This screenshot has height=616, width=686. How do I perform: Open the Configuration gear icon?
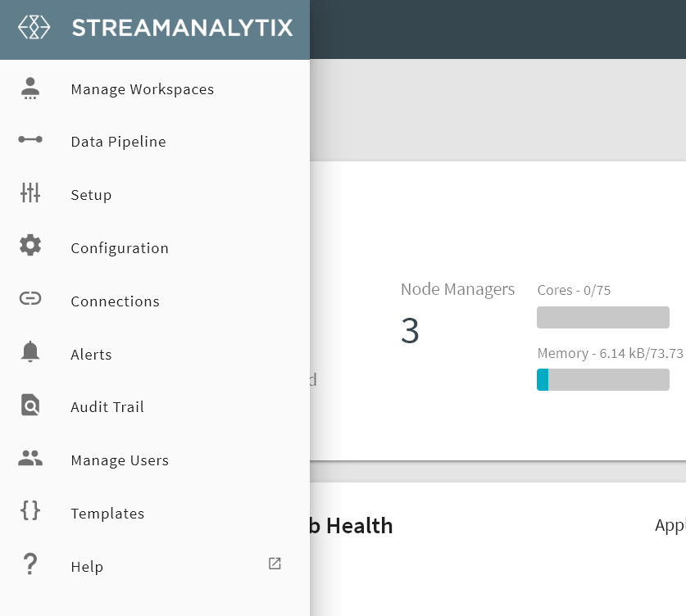[x=30, y=246]
